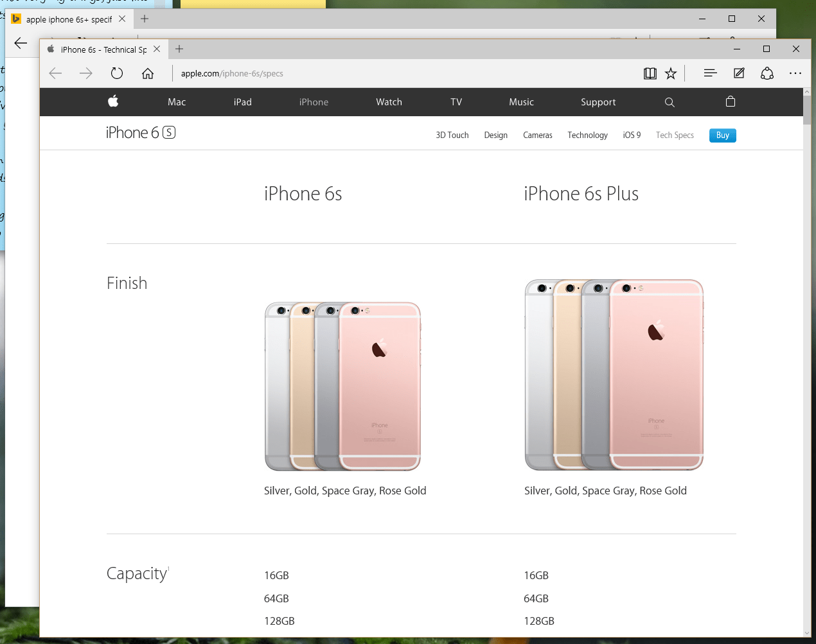Open Edge More actions ellipsis menu
The width and height of the screenshot is (816, 644).
795,73
